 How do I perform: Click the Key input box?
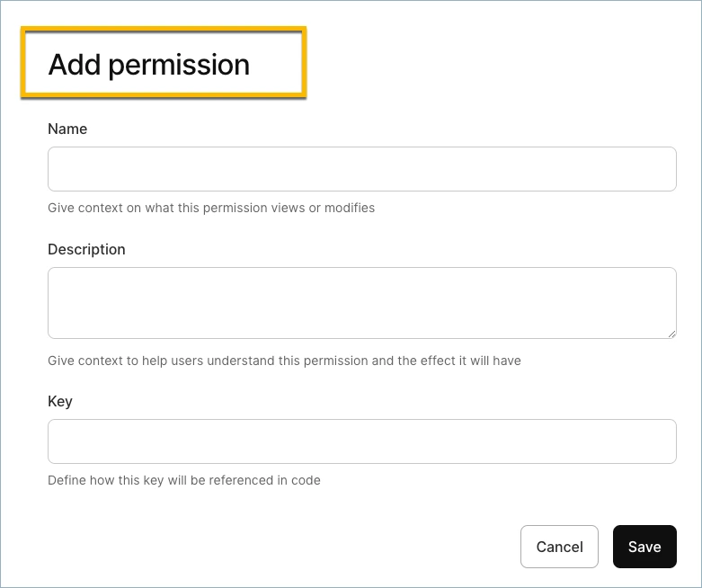coord(361,441)
